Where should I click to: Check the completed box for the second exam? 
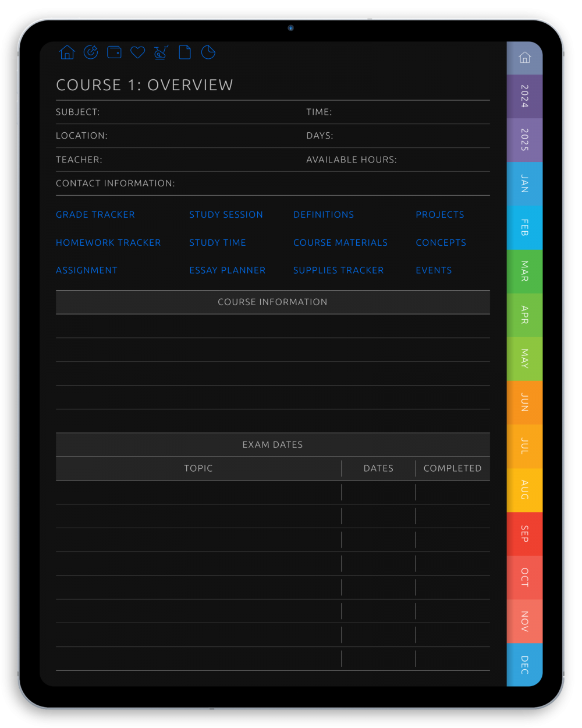[x=453, y=515]
